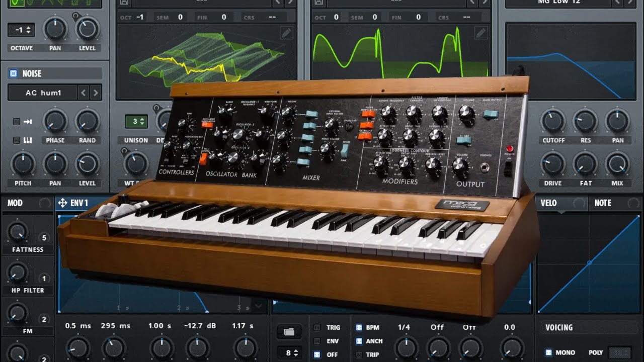Click OSC B OCT value

(x=336, y=17)
